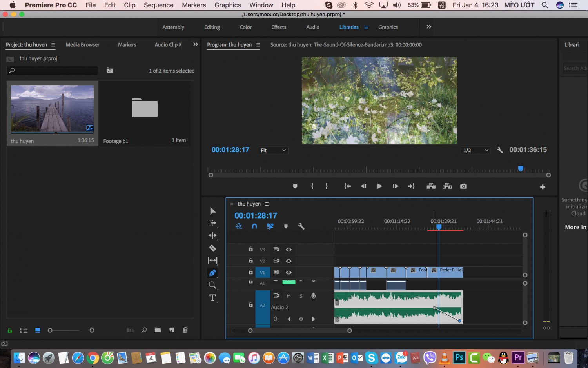Select the Selection arrow tool
Viewport: 588px width, 368px height.
point(213,211)
